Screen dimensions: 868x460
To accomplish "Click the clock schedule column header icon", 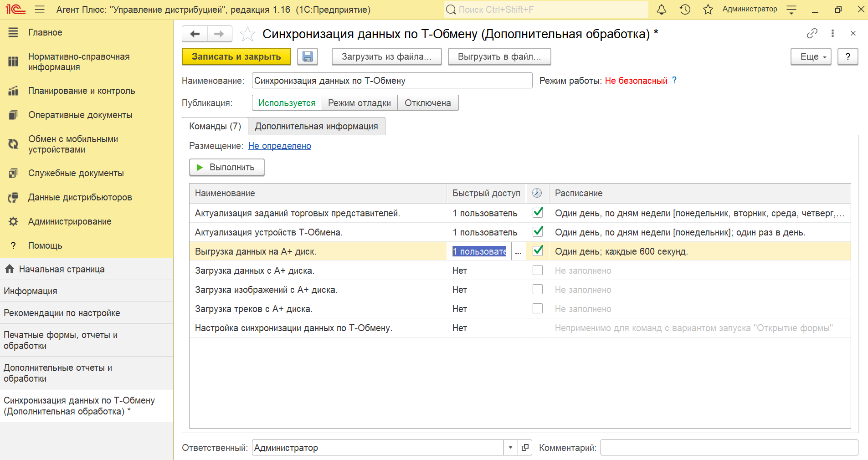I will (537, 193).
